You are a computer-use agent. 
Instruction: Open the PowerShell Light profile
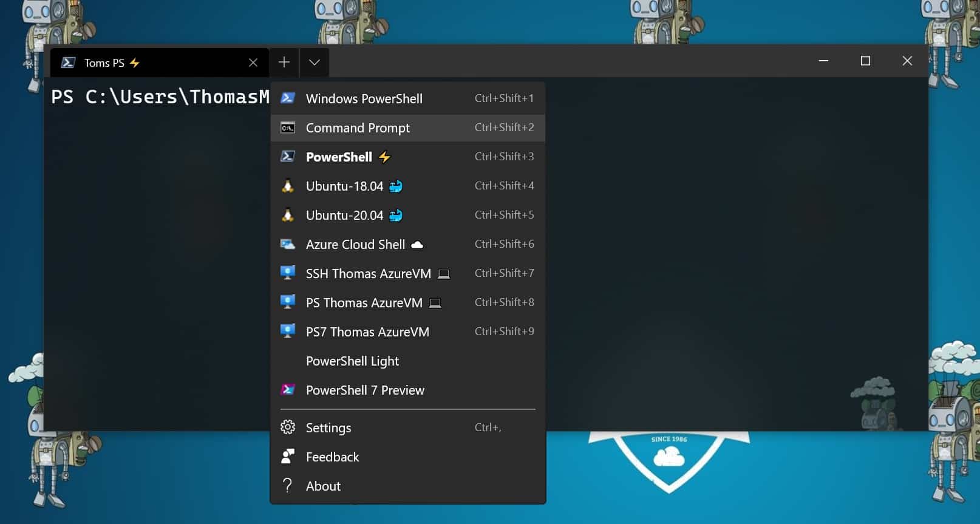(x=408, y=361)
